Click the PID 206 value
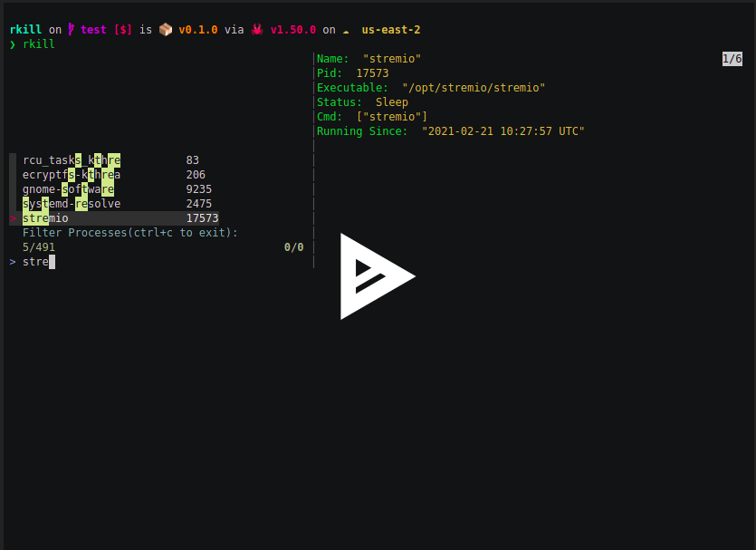The height and width of the screenshot is (550, 756). pos(196,175)
